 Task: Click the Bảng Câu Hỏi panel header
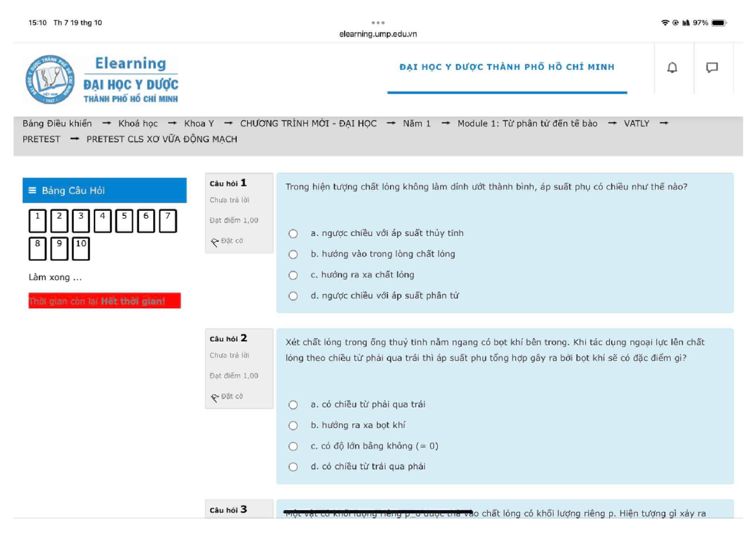click(105, 191)
